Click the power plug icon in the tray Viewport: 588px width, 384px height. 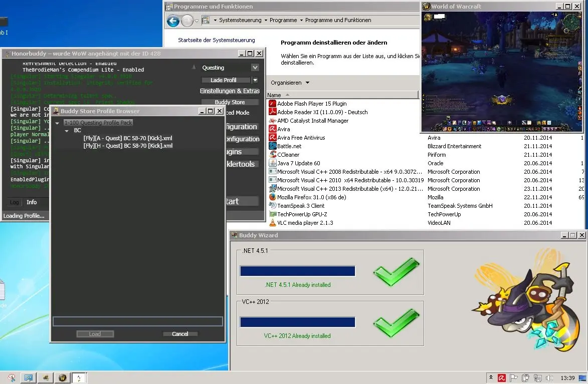pyautogui.click(x=525, y=378)
